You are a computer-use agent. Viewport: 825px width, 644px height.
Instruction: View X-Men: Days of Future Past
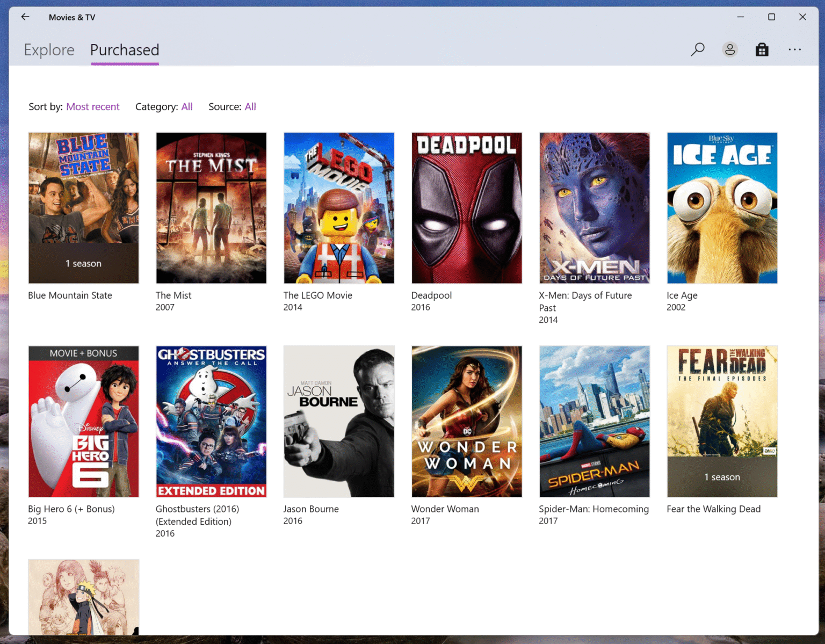(594, 208)
